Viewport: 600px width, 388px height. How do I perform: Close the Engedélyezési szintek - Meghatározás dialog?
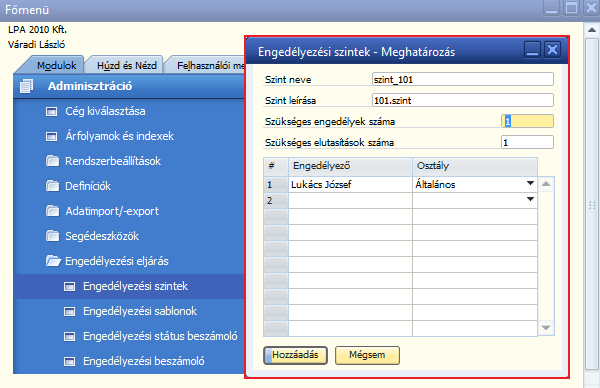click(552, 50)
